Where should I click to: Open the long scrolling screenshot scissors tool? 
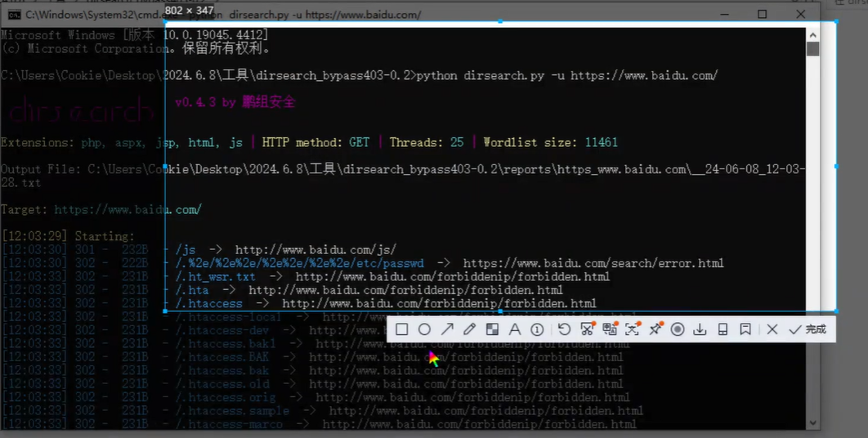coord(587,329)
